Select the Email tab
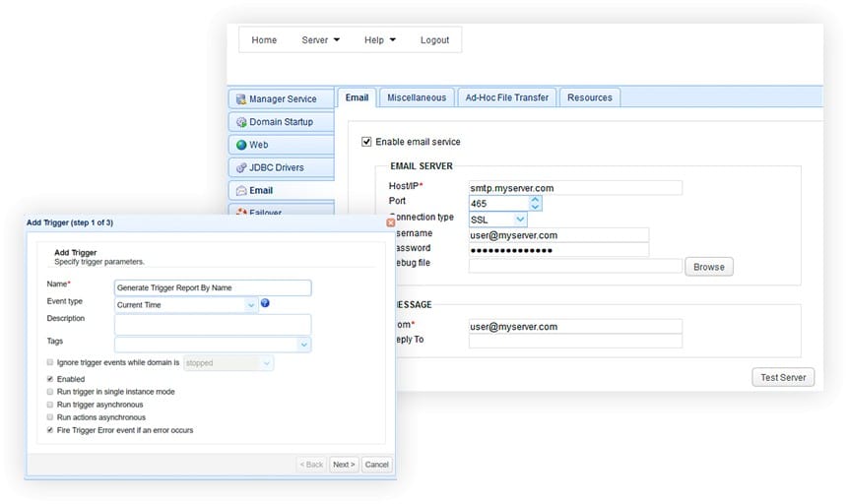The image size is (847, 504). (x=357, y=97)
